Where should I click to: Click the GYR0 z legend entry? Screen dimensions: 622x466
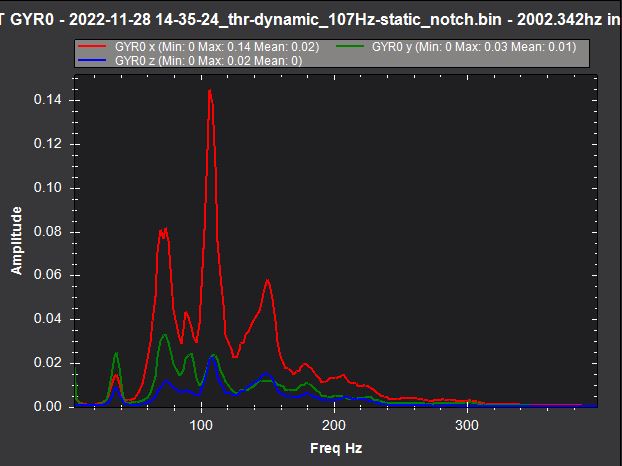[x=190, y=61]
